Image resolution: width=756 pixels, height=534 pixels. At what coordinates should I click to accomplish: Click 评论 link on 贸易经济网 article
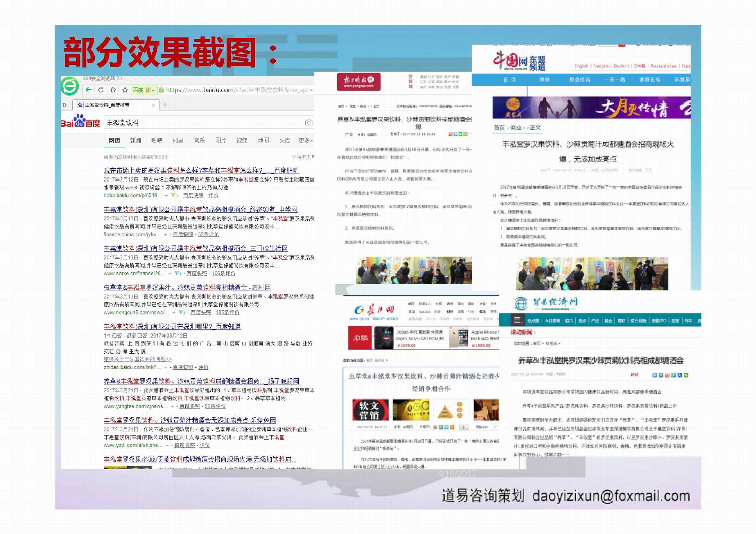point(635,375)
